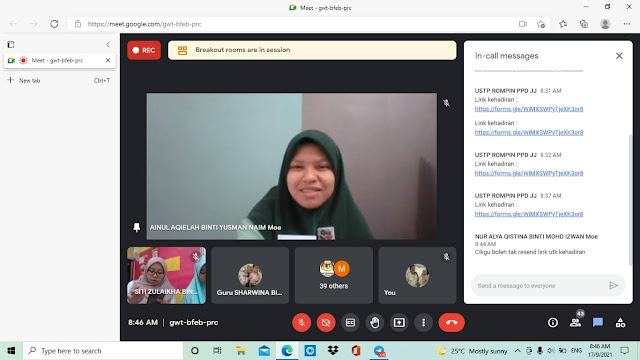
Task: Open the 8:37 AM Link kehadiran form link
Action: 529,214
